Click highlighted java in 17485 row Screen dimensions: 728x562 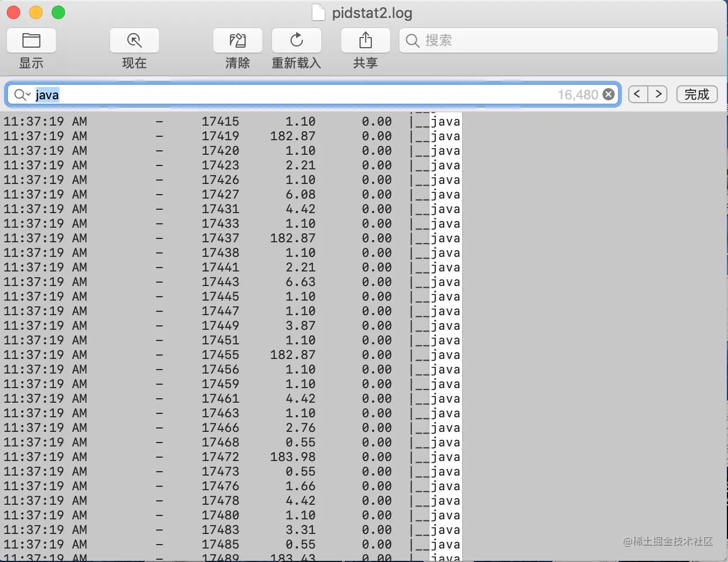pyautogui.click(x=446, y=544)
